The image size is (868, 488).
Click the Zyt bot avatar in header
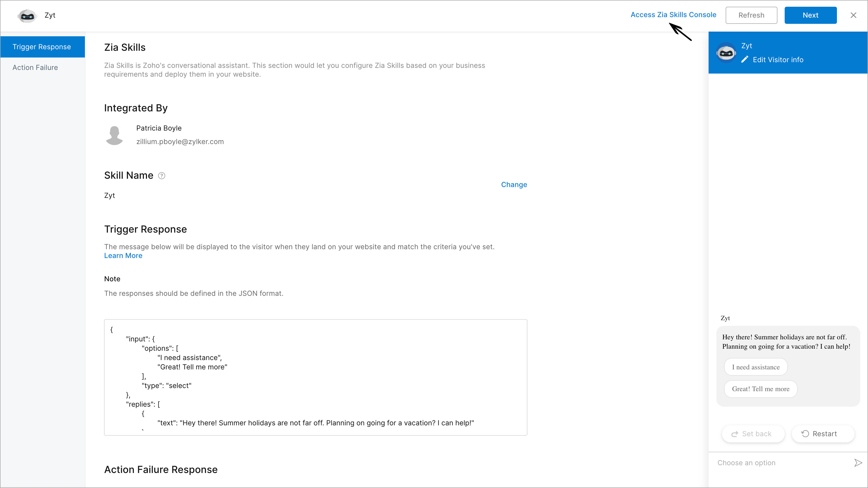tap(27, 16)
